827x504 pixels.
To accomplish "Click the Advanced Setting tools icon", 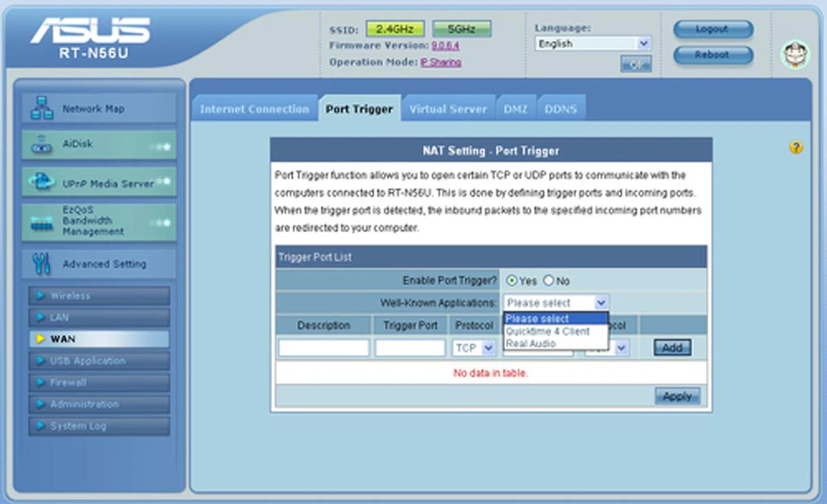I will 42,264.
